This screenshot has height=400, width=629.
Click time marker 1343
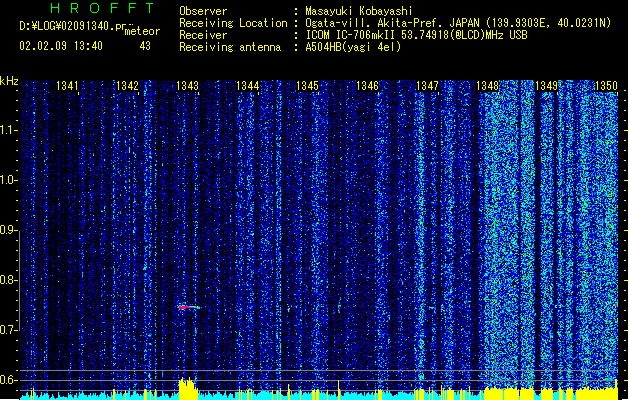click(x=187, y=86)
